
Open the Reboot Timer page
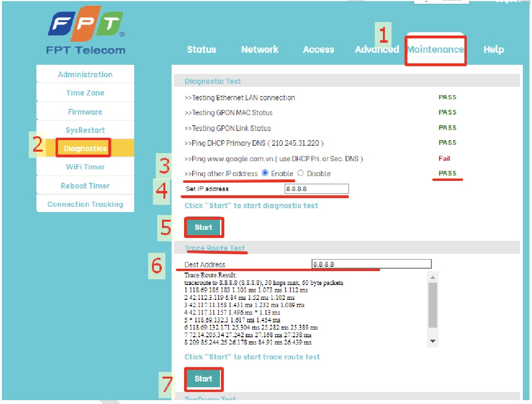click(85, 186)
